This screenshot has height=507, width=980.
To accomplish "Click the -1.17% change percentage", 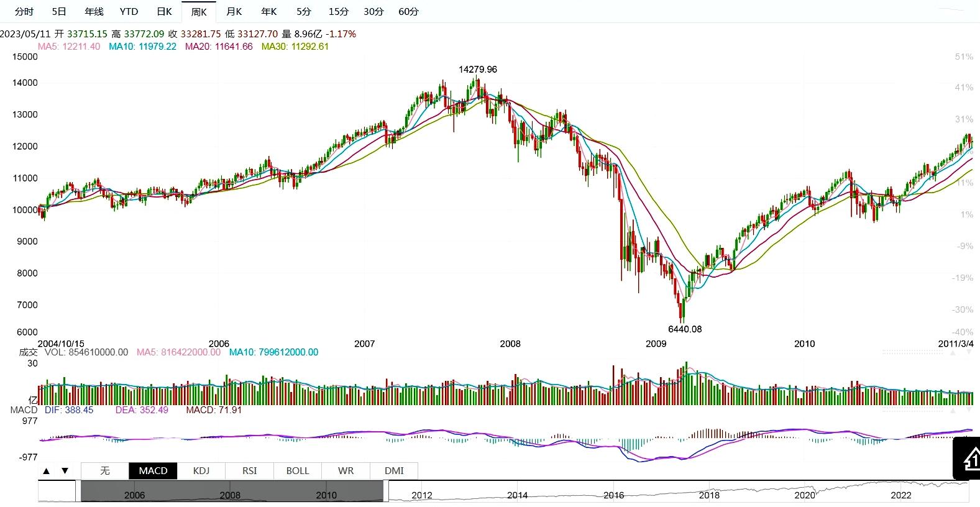I will (x=341, y=34).
